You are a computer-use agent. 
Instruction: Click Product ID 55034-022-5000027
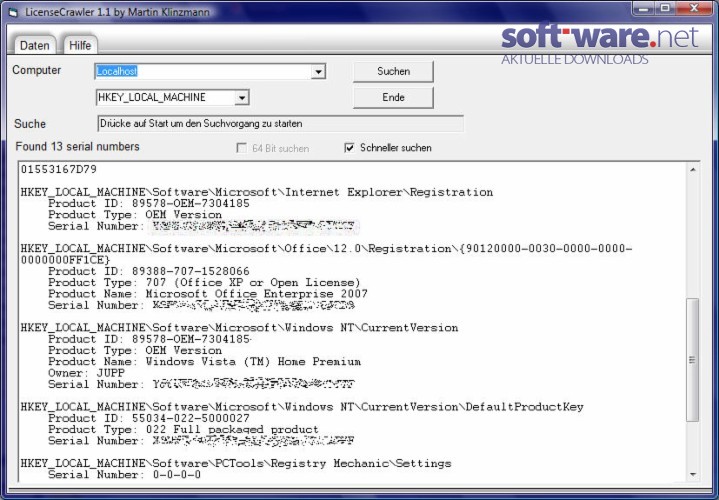149,418
